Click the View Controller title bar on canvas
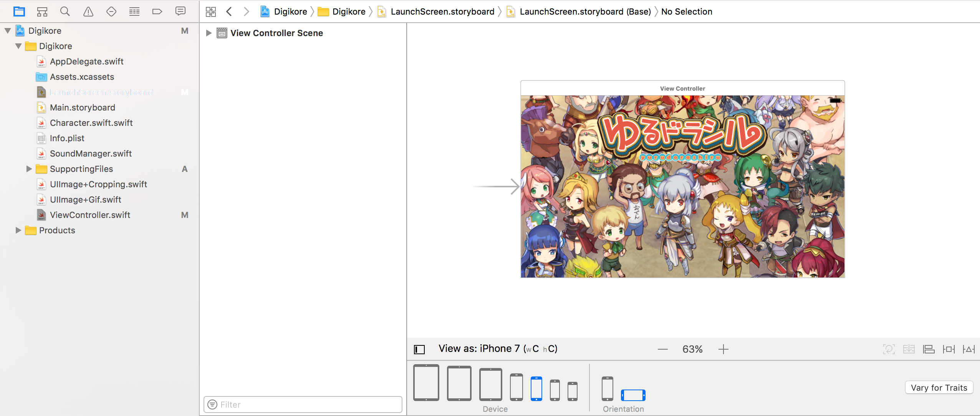The height and width of the screenshot is (416, 980). point(682,88)
